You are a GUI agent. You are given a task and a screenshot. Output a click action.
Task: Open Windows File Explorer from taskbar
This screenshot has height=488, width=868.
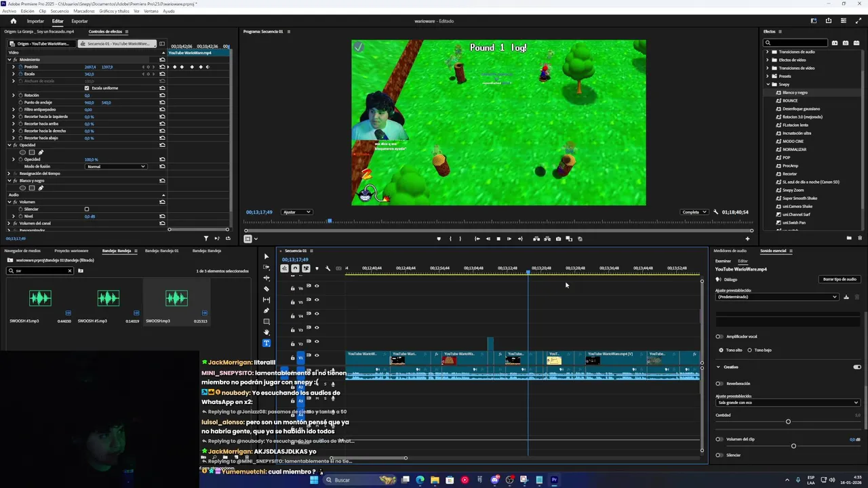(x=435, y=480)
